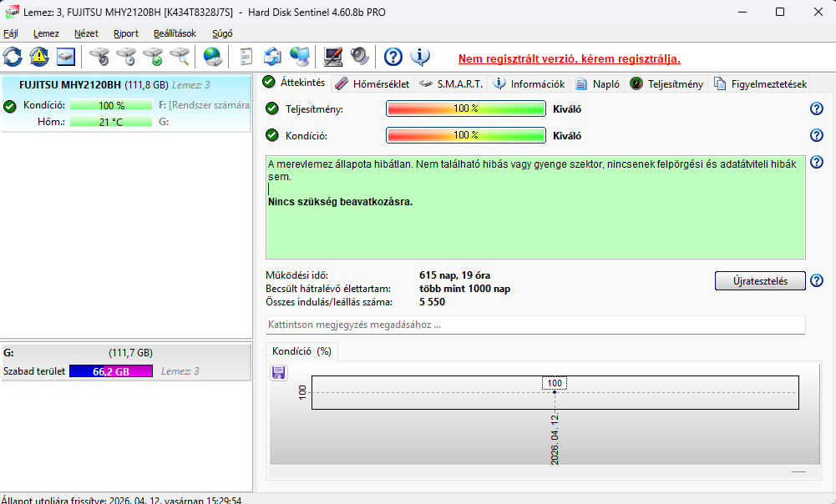Click the globe over disk toolbar icon
Screen dimensions: 836x504
point(213,57)
